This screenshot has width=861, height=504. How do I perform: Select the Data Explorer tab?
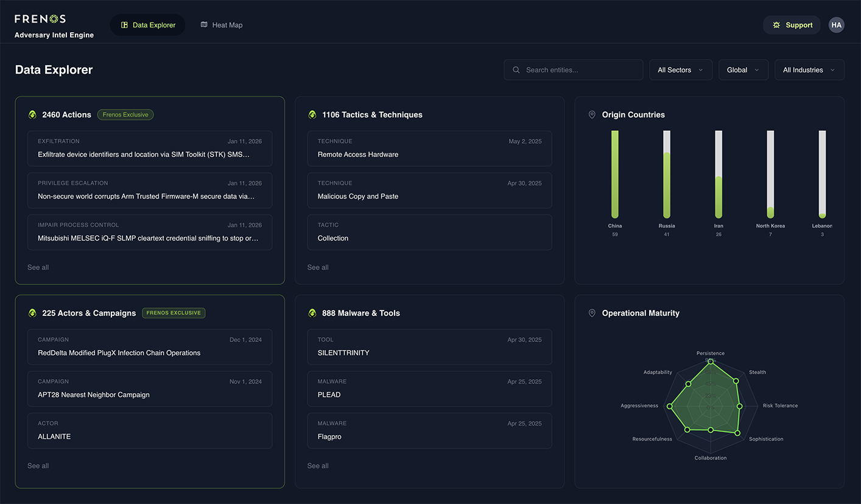click(x=147, y=25)
